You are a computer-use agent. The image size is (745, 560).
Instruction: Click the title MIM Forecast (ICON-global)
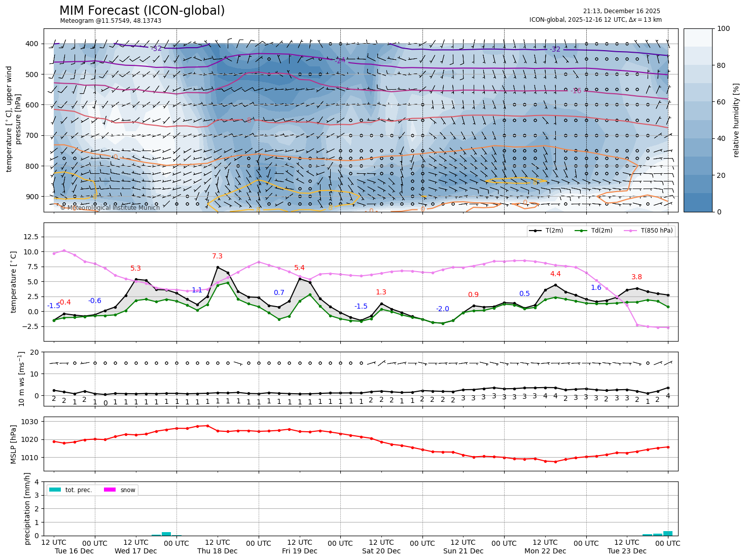pos(142,11)
